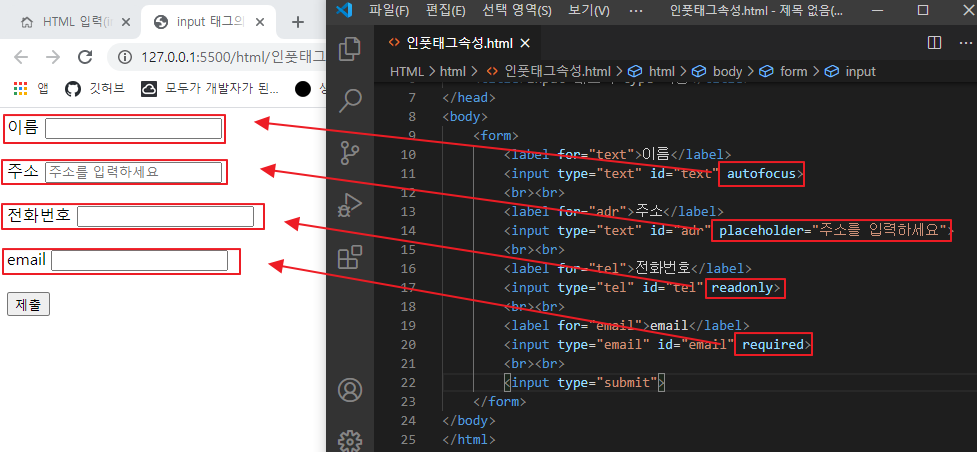The width and height of the screenshot is (977, 452).
Task: Click line number 14 in the editor
Action: (408, 231)
